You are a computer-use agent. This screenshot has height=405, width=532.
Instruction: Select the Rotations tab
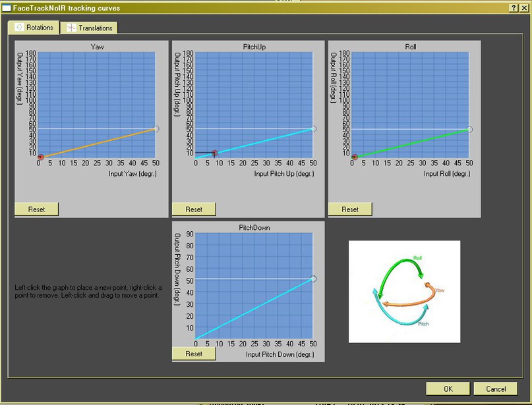tap(34, 28)
